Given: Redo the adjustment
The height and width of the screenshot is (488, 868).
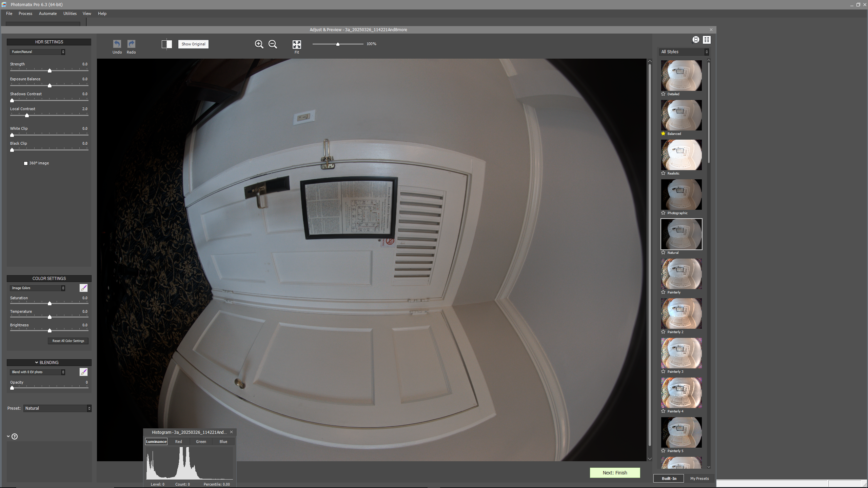Looking at the screenshot, I should click(x=131, y=44).
